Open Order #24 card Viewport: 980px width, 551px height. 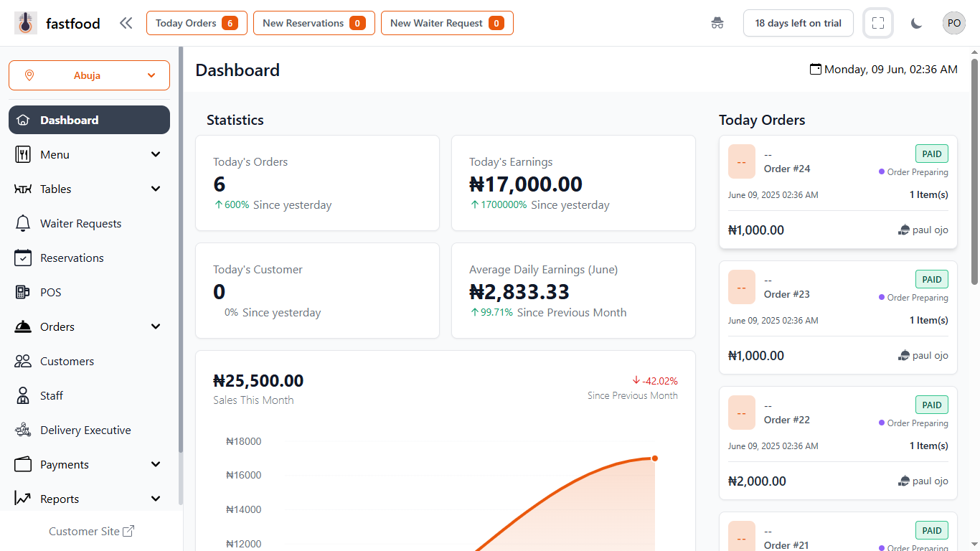tap(837, 192)
